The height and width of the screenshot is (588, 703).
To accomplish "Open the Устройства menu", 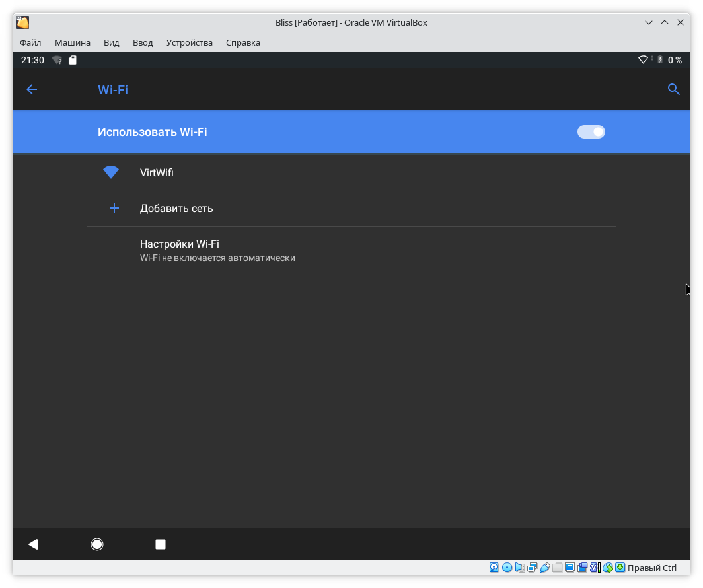I will [190, 42].
